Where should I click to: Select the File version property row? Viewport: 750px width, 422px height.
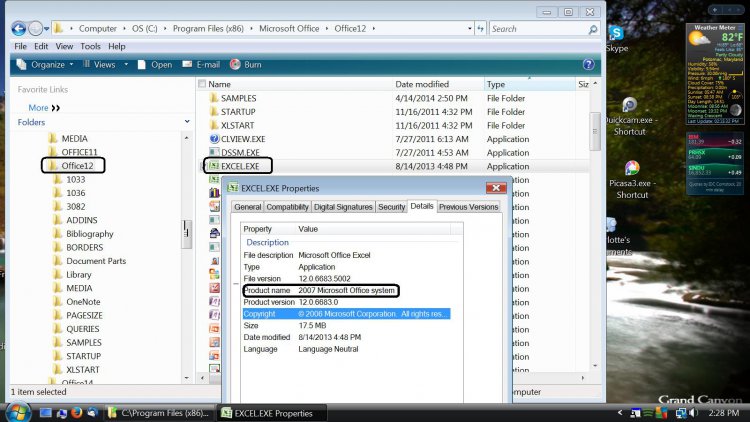point(346,278)
